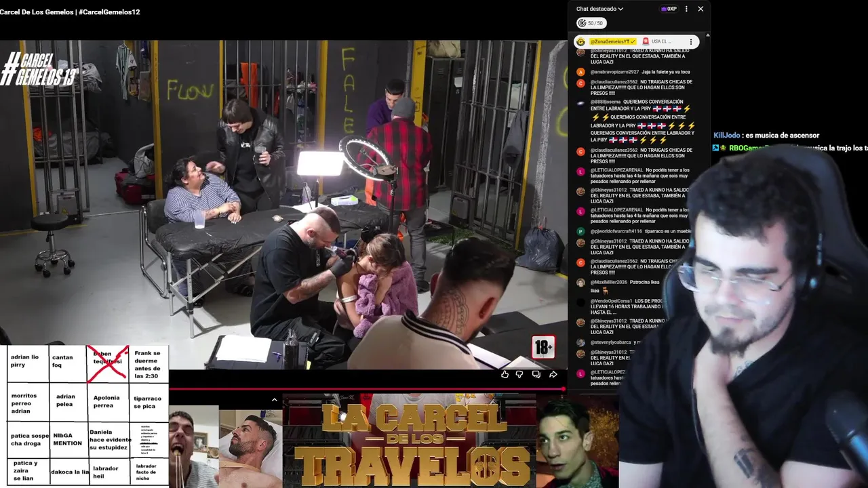Screen dimensions: 868x488
Task: Click bingo cell 'cantan foq'
Action: [66, 364]
